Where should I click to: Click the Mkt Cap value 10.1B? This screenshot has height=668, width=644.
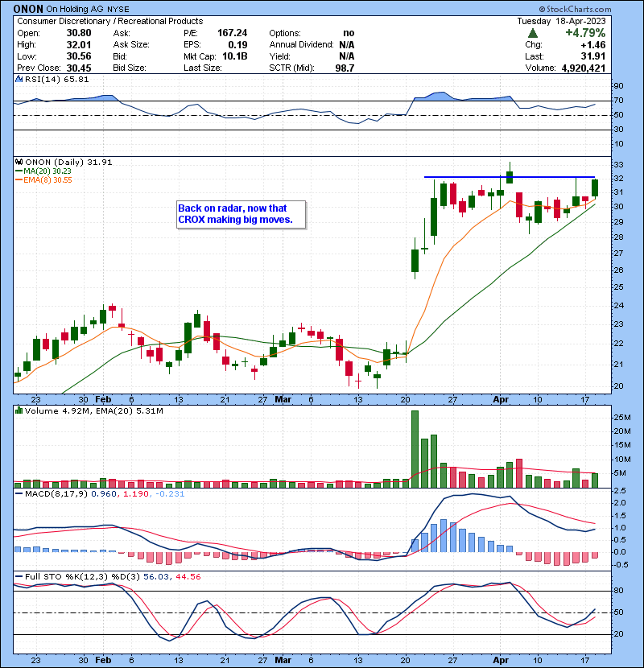point(235,56)
